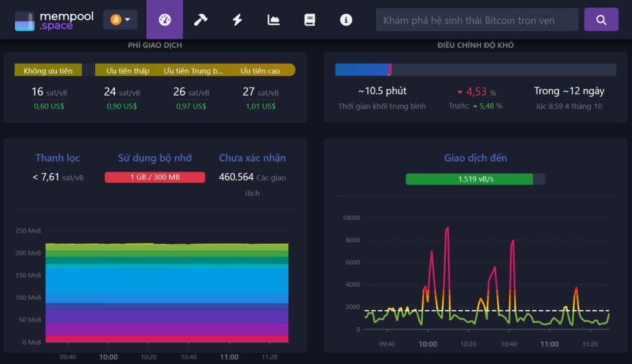Viewport: 632px width, 364px height.
Task: Click the green '1.519 vB/s' progress bar
Action: pos(475,179)
